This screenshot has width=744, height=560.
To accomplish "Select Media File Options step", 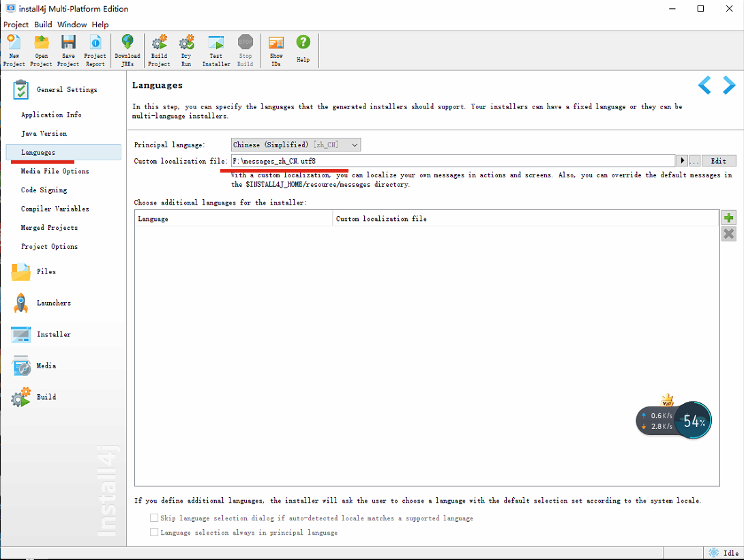I will pyautogui.click(x=55, y=171).
